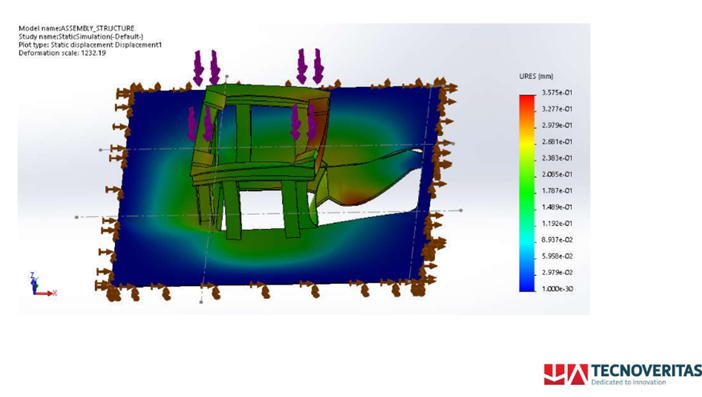Screen dimensions: 702x397
Task: Click the Study name StaticSimulation label
Action: pyautogui.click(x=81, y=37)
